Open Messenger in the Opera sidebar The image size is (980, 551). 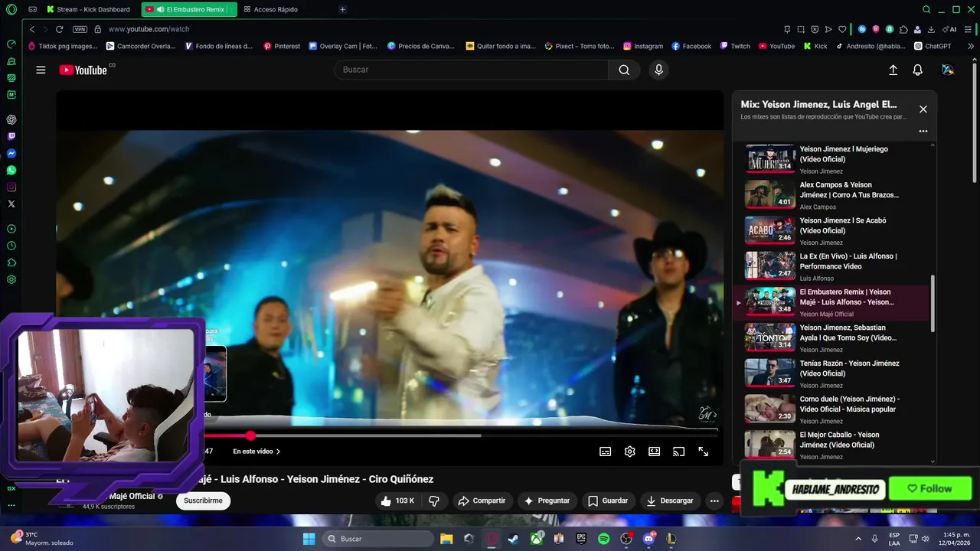[11, 154]
